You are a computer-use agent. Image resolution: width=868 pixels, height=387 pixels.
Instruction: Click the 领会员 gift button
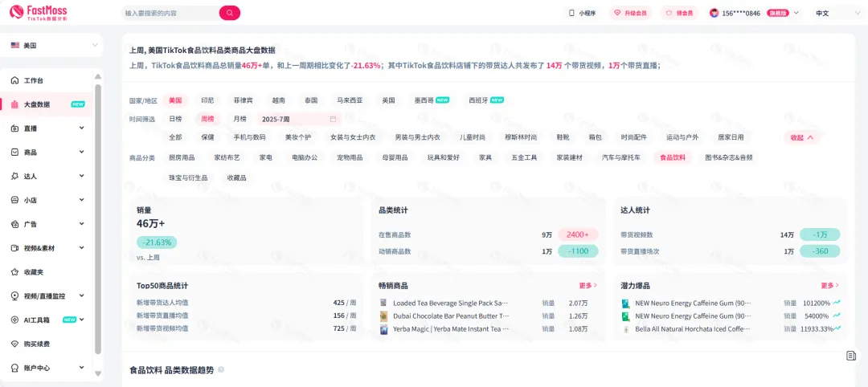coord(679,13)
